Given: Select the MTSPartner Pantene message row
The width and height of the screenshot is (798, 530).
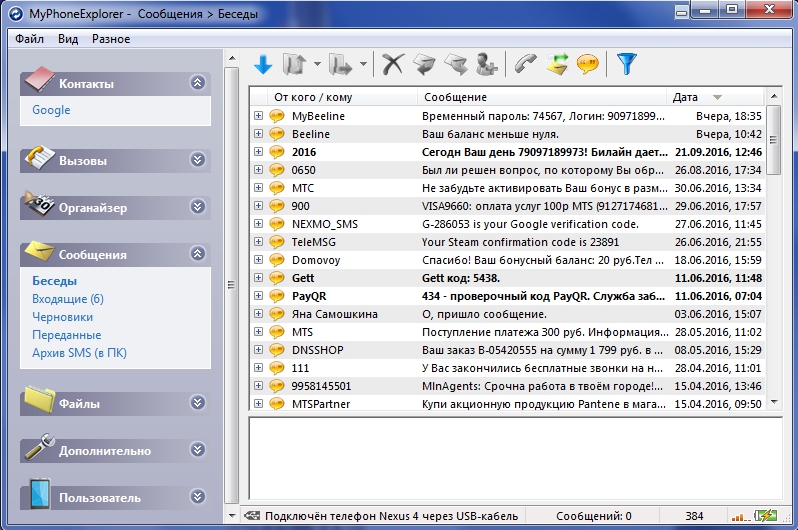Looking at the screenshot, I should (x=508, y=404).
